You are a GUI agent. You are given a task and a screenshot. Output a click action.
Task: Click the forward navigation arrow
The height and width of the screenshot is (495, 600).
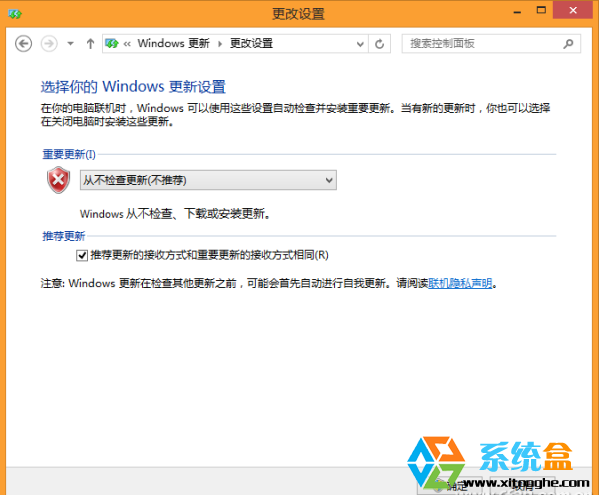(49, 44)
